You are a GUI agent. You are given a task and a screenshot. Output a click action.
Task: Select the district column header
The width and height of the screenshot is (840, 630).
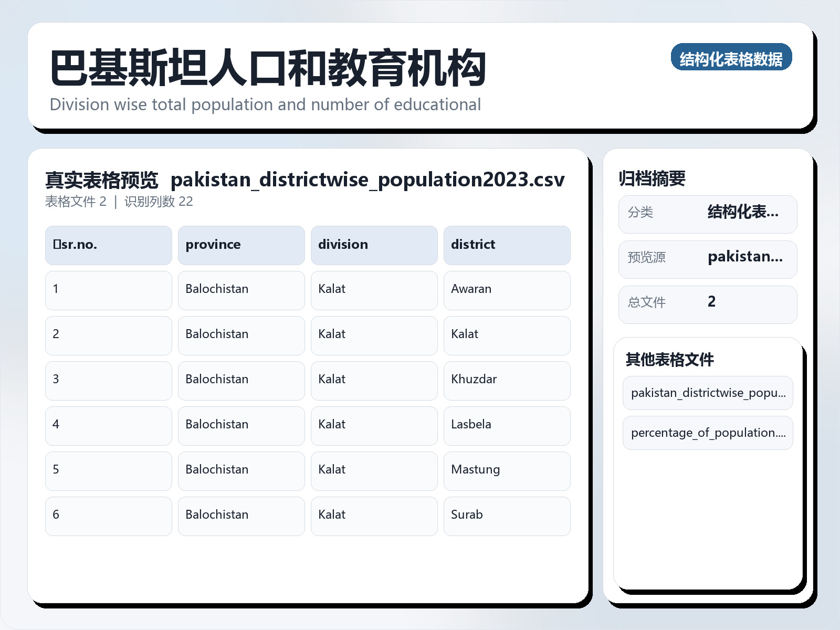[507, 245]
